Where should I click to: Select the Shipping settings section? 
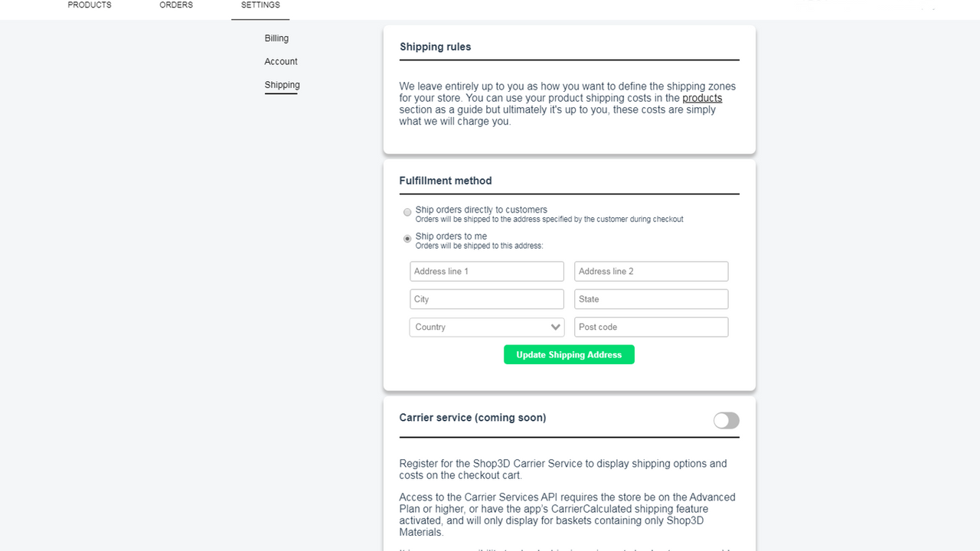(x=282, y=85)
